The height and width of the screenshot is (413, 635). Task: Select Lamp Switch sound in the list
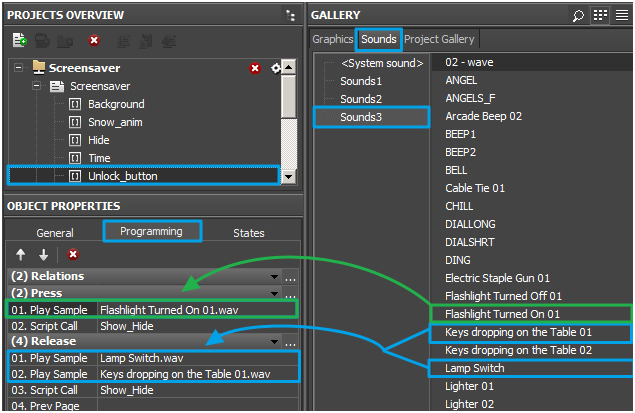[475, 368]
